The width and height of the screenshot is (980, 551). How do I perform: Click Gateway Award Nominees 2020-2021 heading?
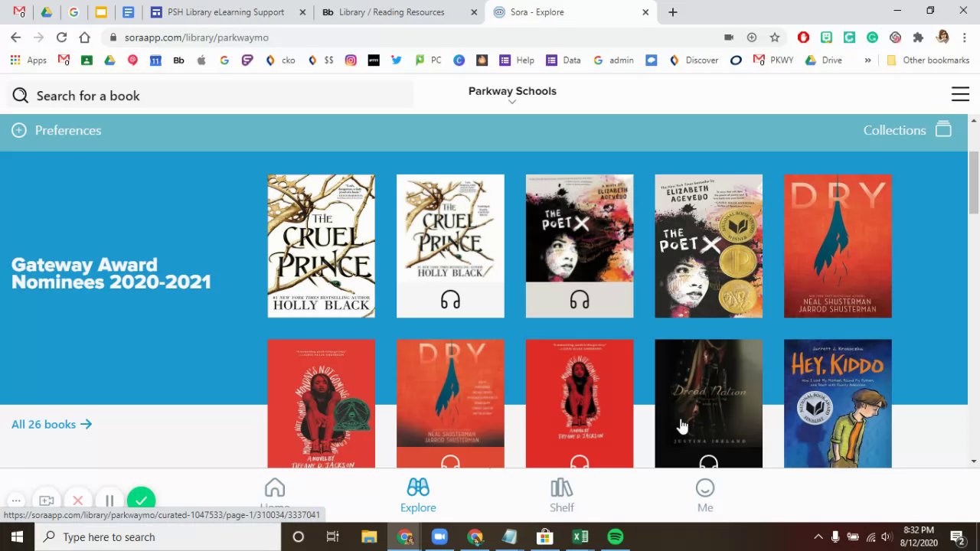111,273
